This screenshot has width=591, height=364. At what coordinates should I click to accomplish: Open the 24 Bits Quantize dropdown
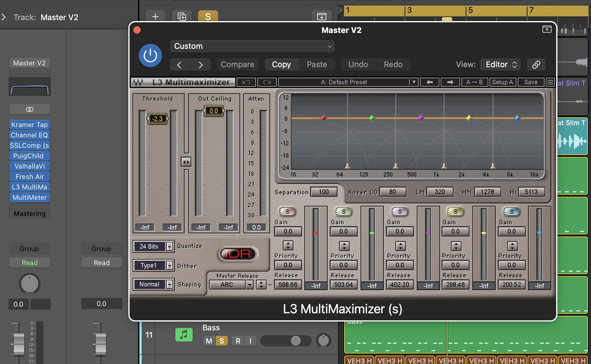(x=153, y=246)
